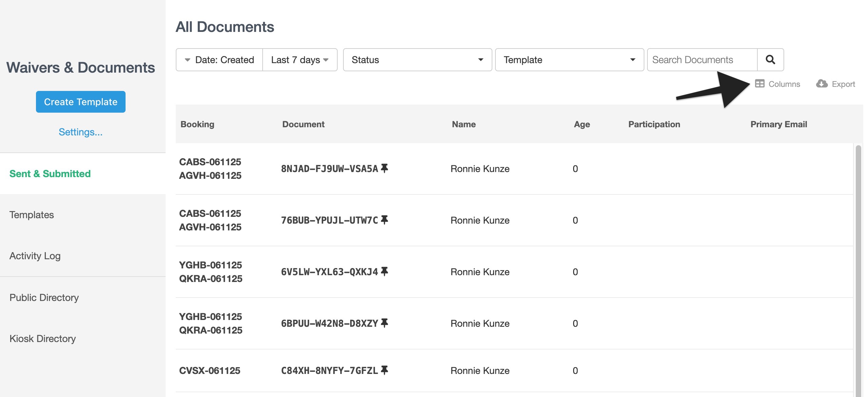Open the Last 7 days range dropdown
This screenshot has height=397, width=868.
[300, 60]
